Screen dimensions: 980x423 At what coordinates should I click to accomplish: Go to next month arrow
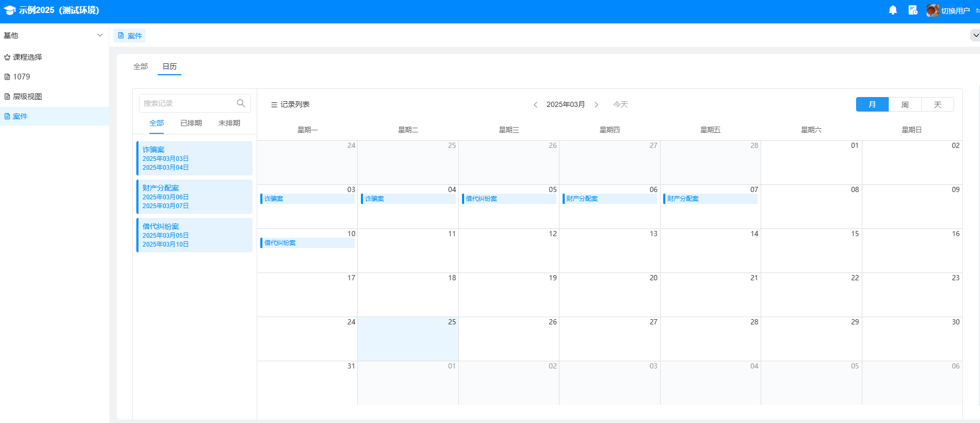pos(596,105)
